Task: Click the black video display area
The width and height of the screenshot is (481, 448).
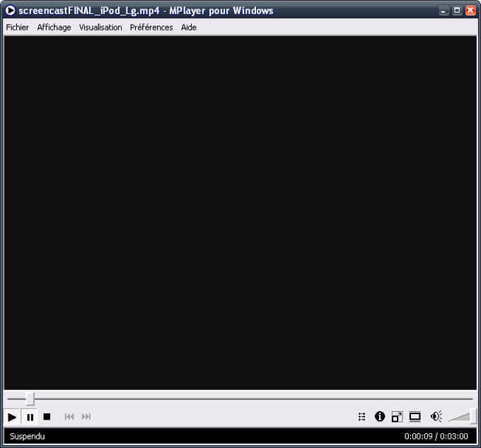Action: tap(240, 213)
